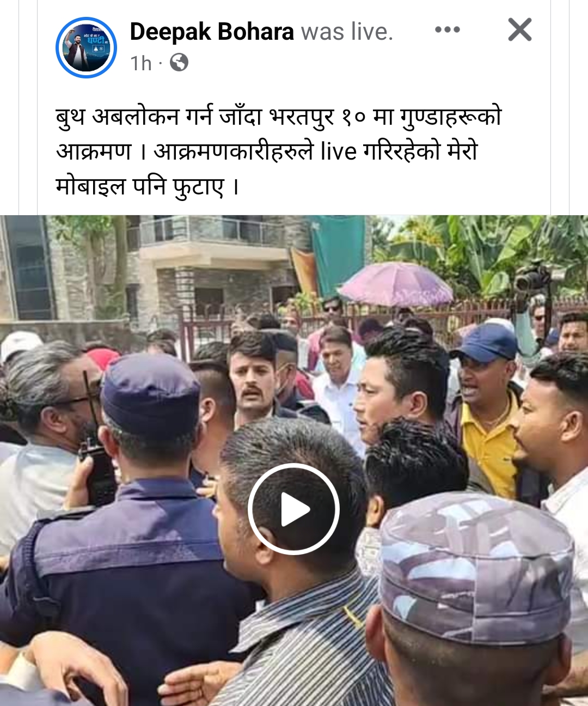Open the three-dot post options menu
The image size is (588, 706).
[x=448, y=30]
